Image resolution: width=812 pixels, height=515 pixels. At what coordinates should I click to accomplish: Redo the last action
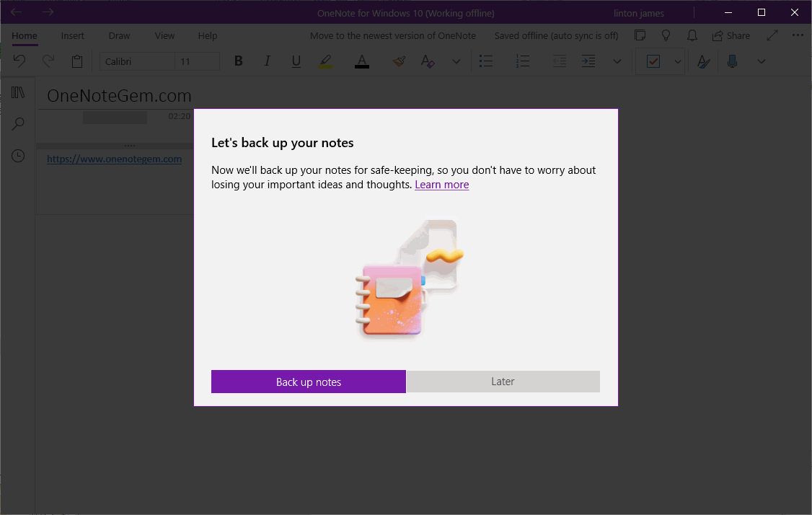(48, 61)
